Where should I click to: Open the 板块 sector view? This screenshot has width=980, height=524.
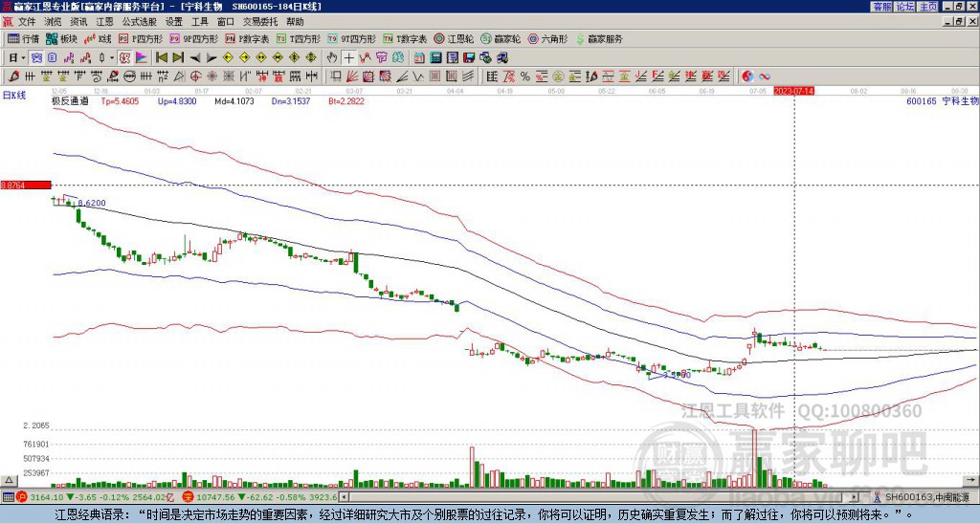coord(60,38)
